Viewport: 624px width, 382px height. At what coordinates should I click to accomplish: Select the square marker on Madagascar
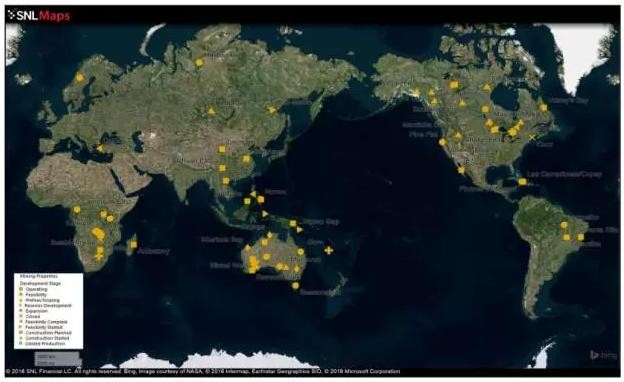coord(134,244)
